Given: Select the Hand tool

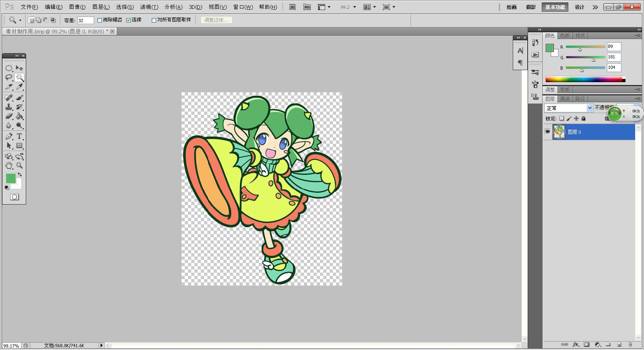Looking at the screenshot, I should click(9, 166).
